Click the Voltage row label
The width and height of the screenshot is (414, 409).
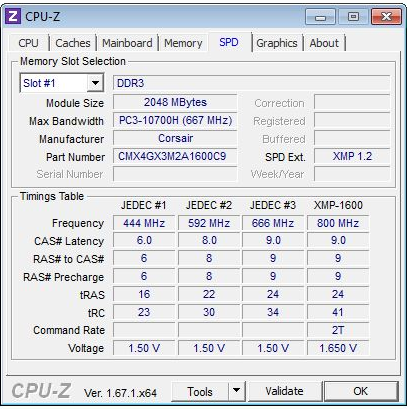[x=86, y=348]
